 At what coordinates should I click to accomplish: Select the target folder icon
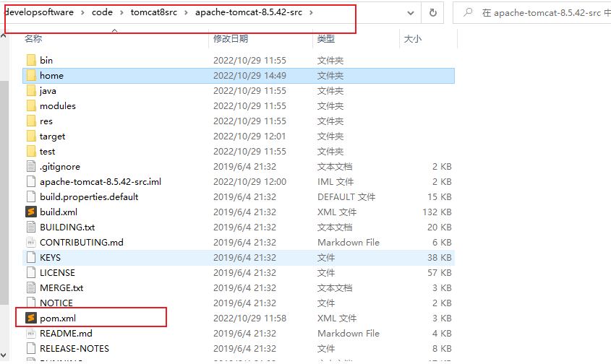pos(31,136)
